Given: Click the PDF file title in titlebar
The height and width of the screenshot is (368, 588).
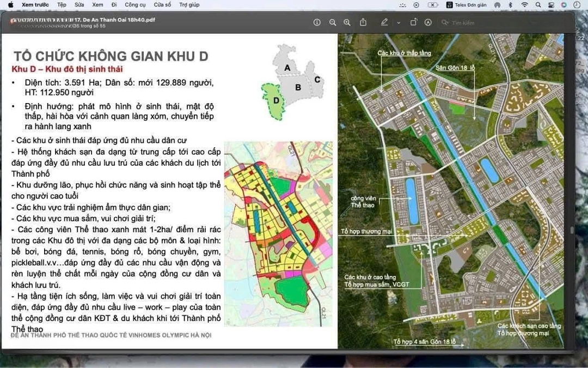Looking at the screenshot, I should (119, 20).
